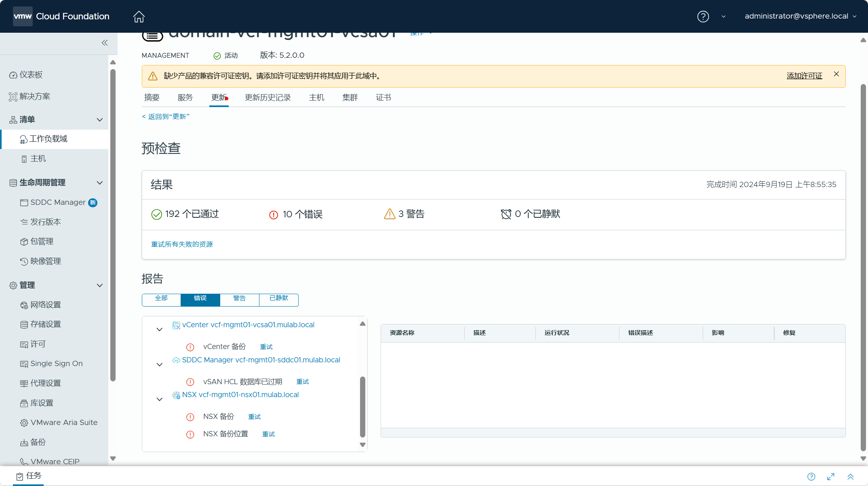
Task: Switch to the 更新历史记录 tab
Action: pos(268,97)
